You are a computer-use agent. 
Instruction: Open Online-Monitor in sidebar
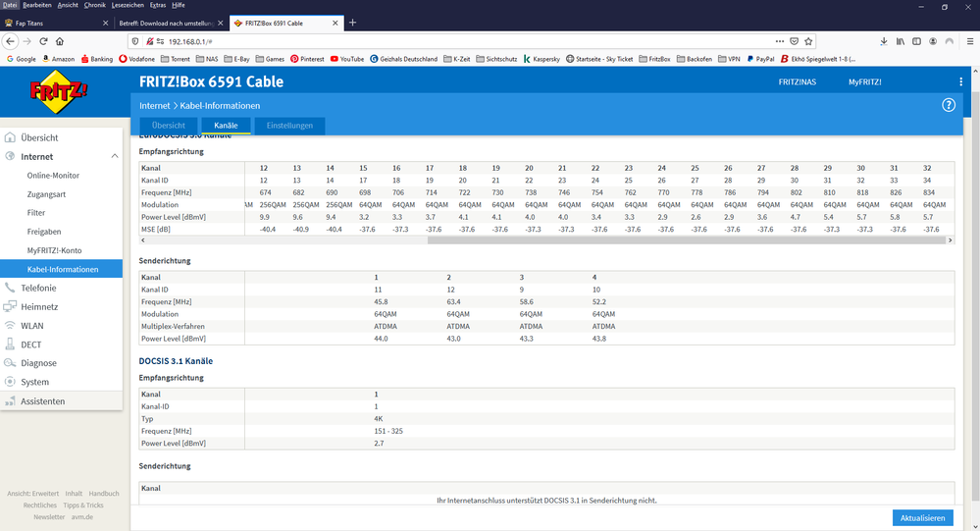[53, 175]
